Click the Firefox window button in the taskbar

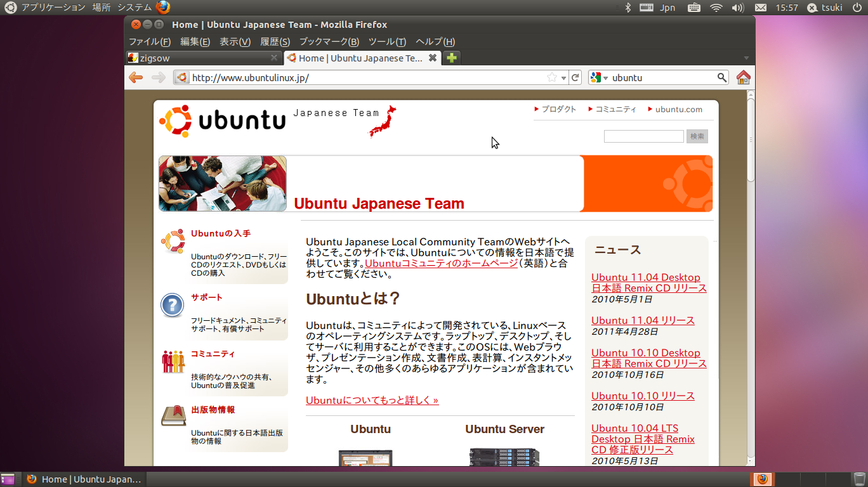tap(84, 479)
